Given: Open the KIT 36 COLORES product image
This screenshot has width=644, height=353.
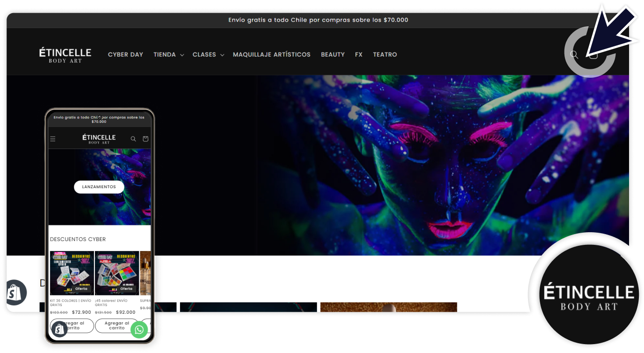Looking at the screenshot, I should 72,272.
